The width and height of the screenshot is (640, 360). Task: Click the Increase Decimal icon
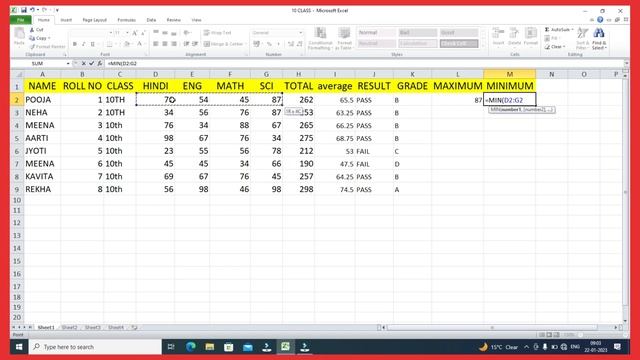[291, 44]
